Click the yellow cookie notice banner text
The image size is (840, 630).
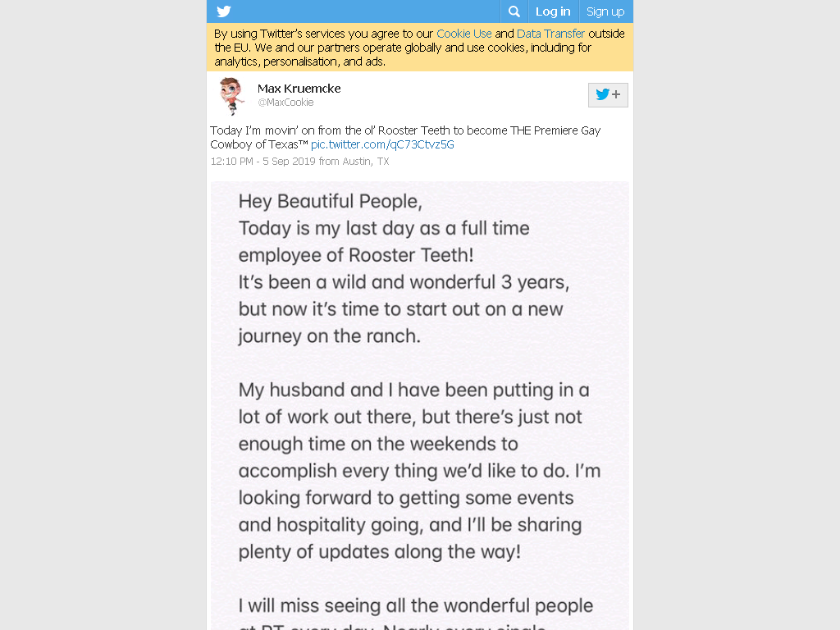[419, 47]
